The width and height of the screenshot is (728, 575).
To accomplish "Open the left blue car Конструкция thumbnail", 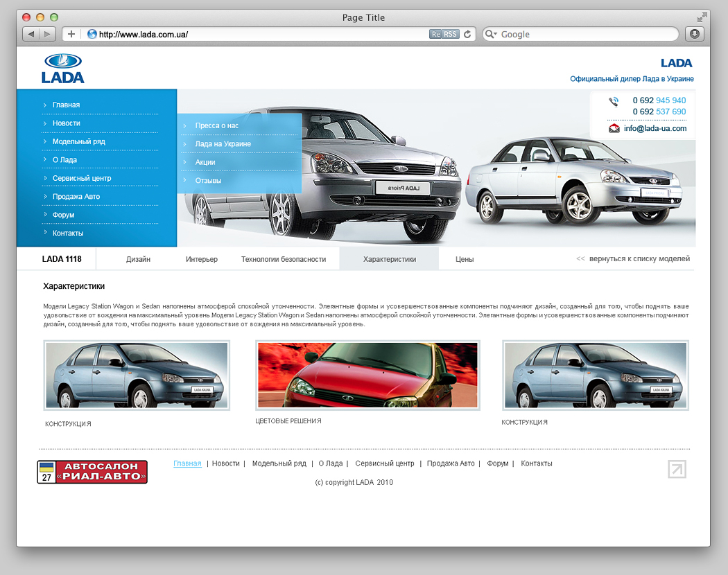I will click(x=137, y=375).
